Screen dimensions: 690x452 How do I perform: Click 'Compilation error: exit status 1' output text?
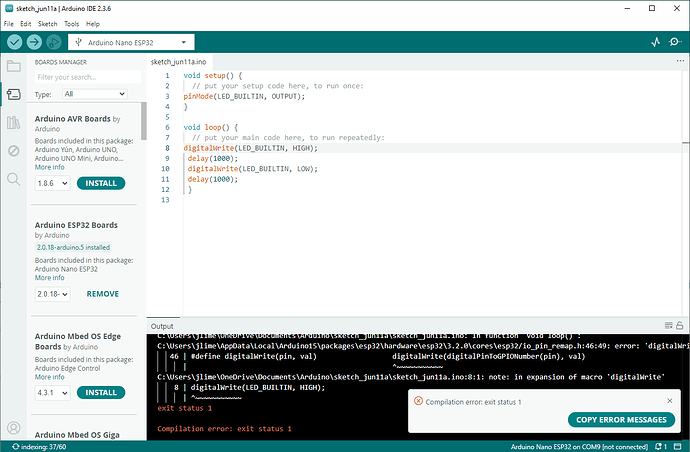[x=224, y=429]
